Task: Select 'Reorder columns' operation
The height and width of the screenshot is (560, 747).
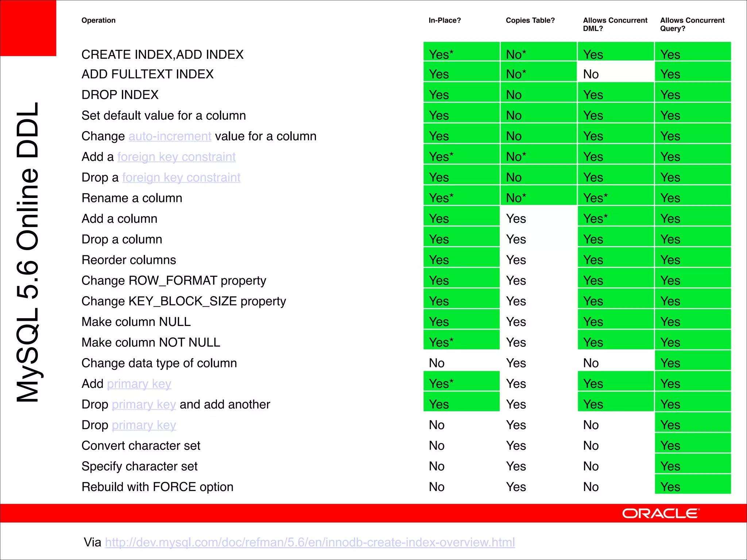Action: pyautogui.click(x=129, y=260)
